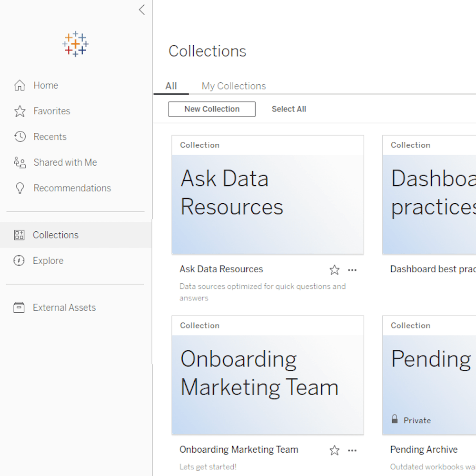Switch to the My Collections tab
This screenshot has width=476, height=476.
coord(234,86)
